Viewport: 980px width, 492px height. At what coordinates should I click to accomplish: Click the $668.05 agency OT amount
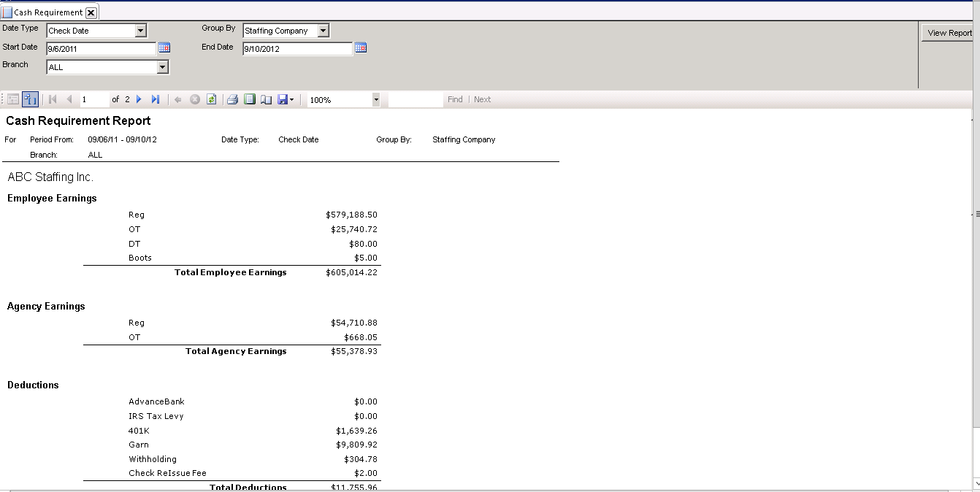[361, 337]
